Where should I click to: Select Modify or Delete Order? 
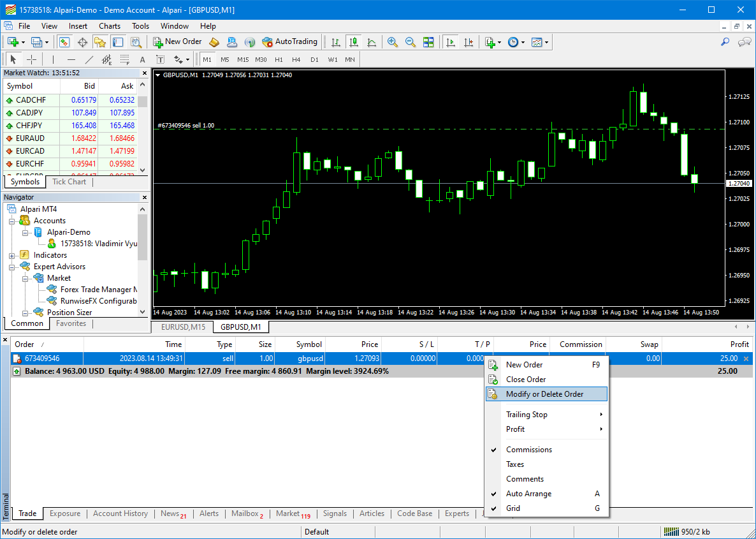[544, 394]
